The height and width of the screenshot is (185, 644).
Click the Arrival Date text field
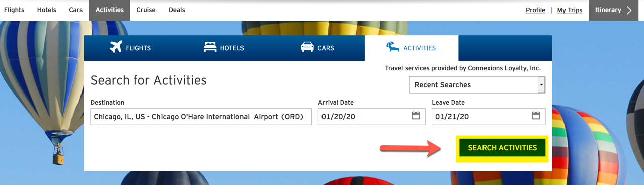pyautogui.click(x=372, y=117)
